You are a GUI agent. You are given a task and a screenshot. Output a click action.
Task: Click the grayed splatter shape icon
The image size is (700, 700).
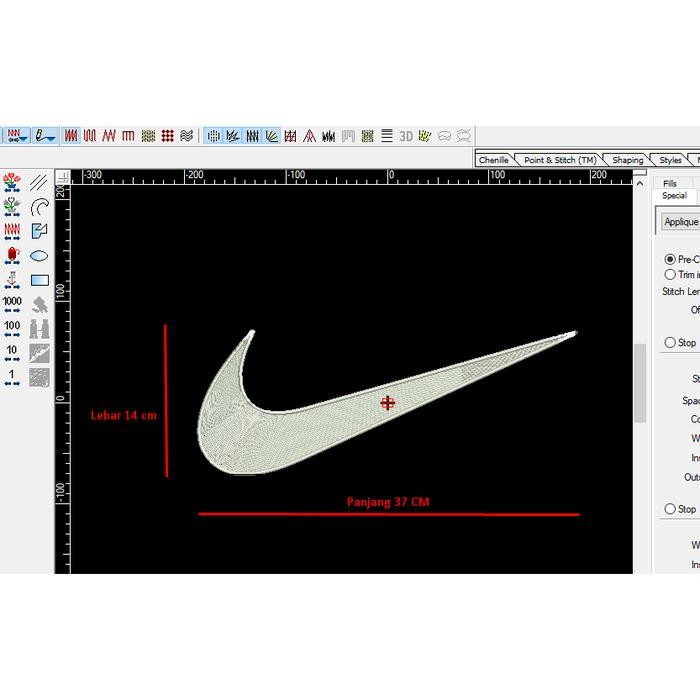[39, 304]
